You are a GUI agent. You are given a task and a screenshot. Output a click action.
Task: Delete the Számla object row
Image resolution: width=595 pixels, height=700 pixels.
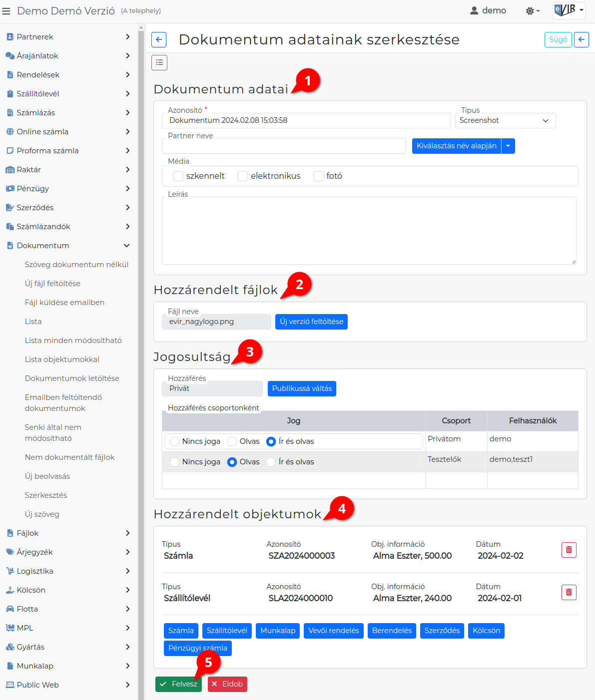click(569, 550)
